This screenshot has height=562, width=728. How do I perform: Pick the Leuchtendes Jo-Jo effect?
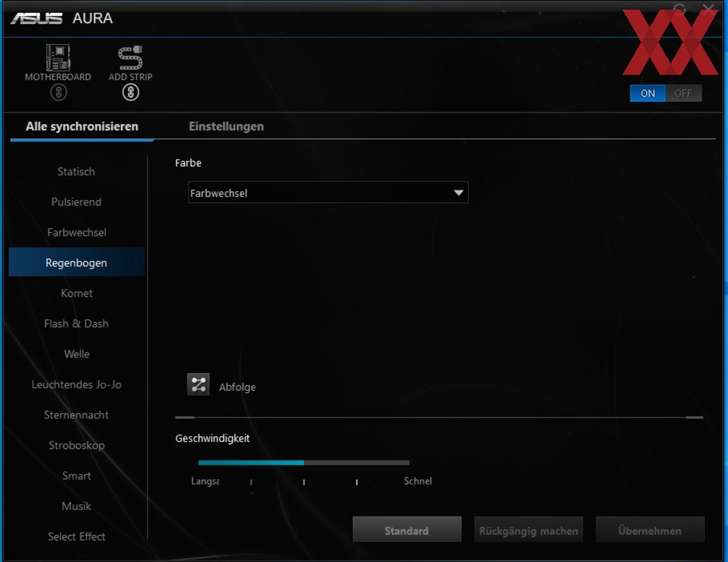76,385
